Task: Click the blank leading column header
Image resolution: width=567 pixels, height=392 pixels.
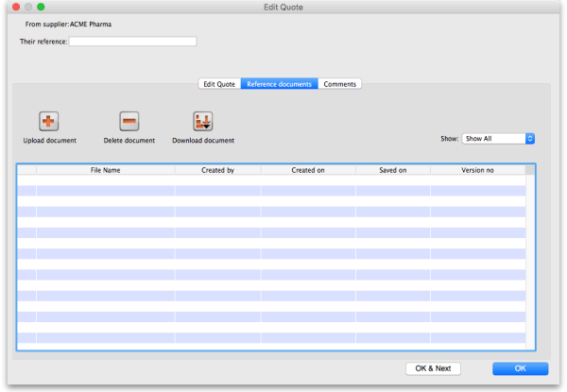Action: coord(26,170)
